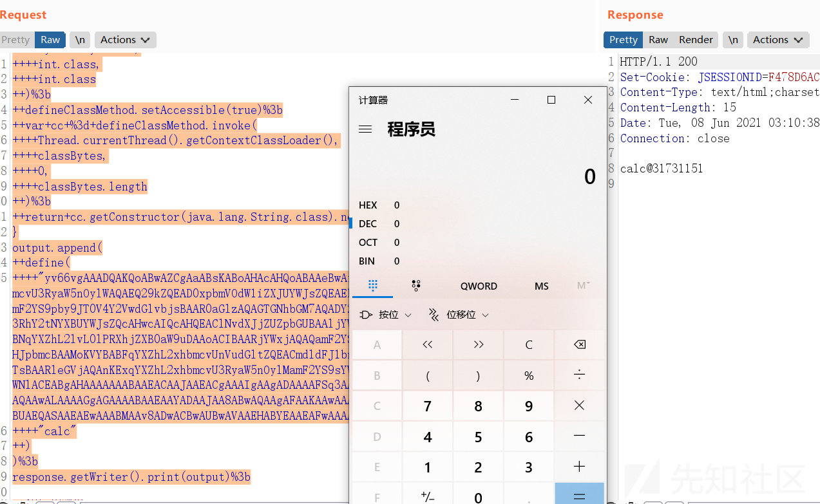The width and height of the screenshot is (820, 504).
Task: Toggle \n display in Response panel
Action: [733, 40]
